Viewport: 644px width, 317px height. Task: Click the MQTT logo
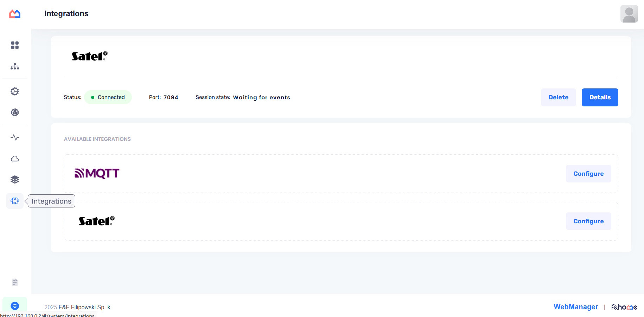[x=97, y=173]
